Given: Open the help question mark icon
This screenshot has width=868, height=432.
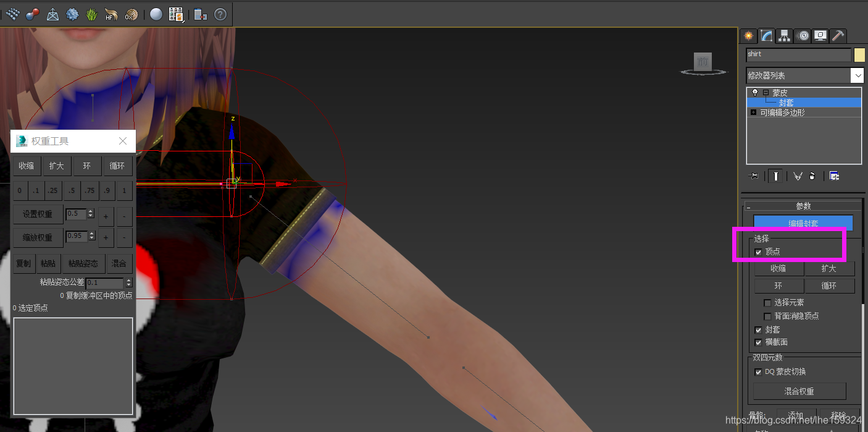Looking at the screenshot, I should (220, 14).
